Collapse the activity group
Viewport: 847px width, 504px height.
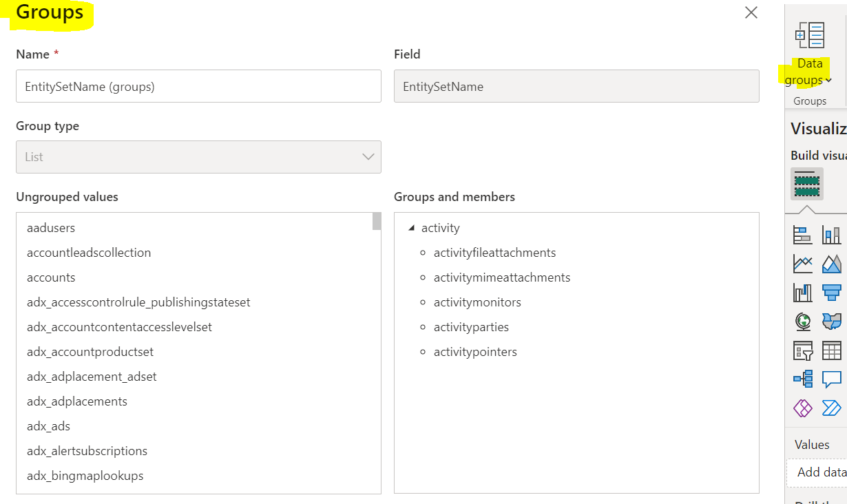pyautogui.click(x=412, y=228)
